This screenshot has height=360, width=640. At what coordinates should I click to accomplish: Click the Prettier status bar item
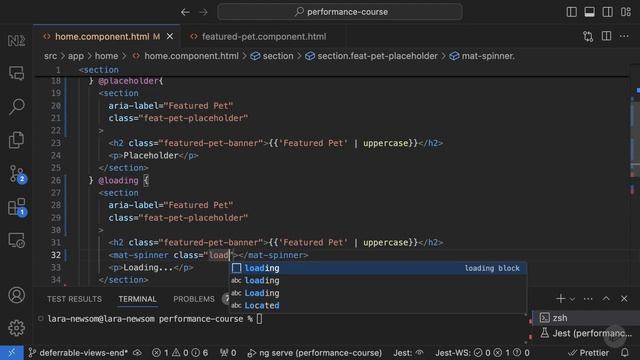589,353
